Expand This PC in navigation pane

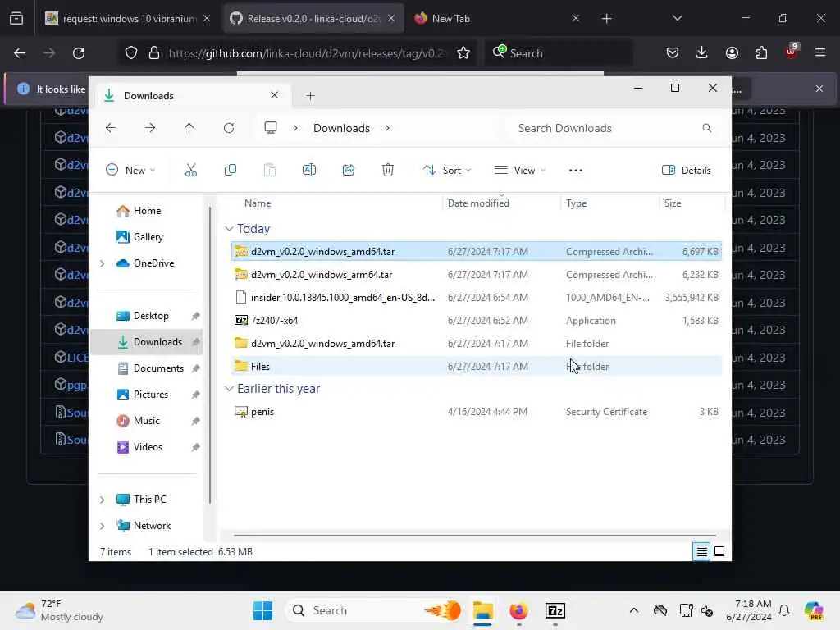(102, 500)
